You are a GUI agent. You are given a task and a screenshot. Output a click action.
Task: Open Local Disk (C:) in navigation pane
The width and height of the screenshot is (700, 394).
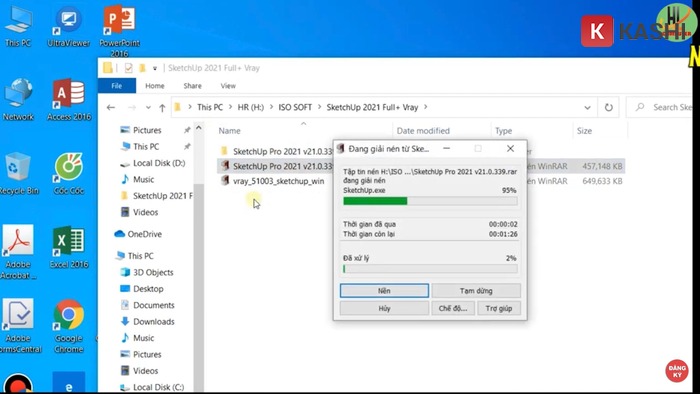click(158, 387)
